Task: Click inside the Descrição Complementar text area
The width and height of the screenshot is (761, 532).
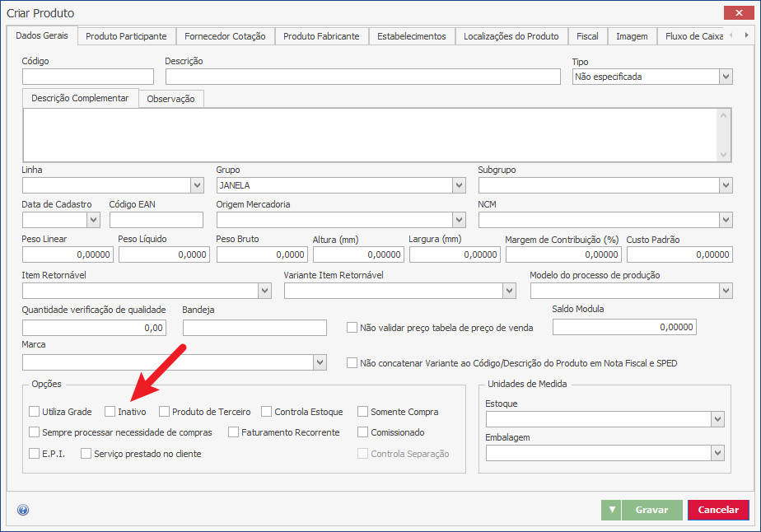Action: click(370, 135)
